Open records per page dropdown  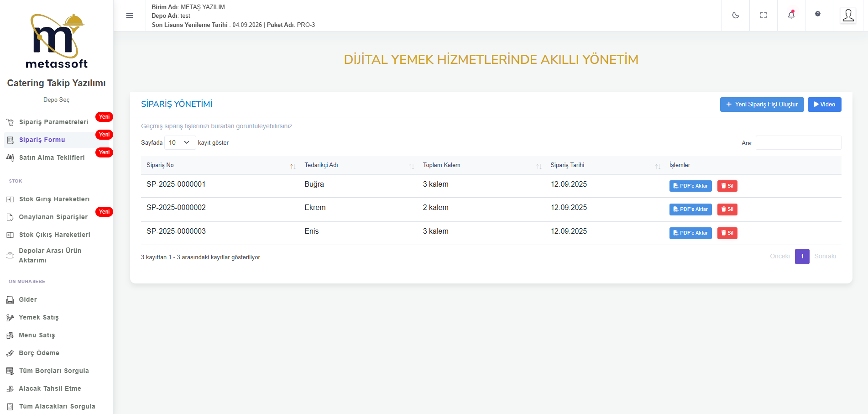[x=180, y=142]
